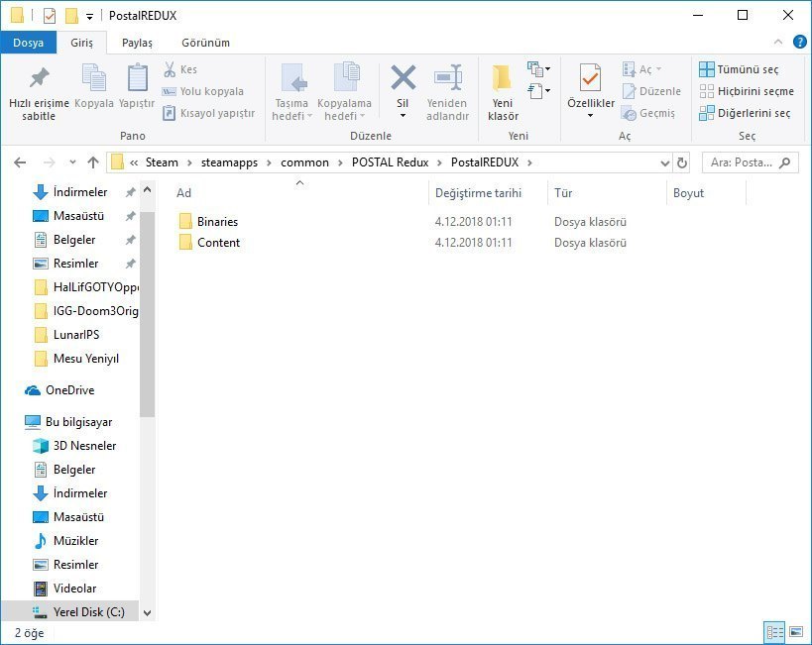Viewport: 812px width, 645px height.
Task: Open the Taşıma hedefi move-to menu
Action: pyautogui.click(x=291, y=93)
